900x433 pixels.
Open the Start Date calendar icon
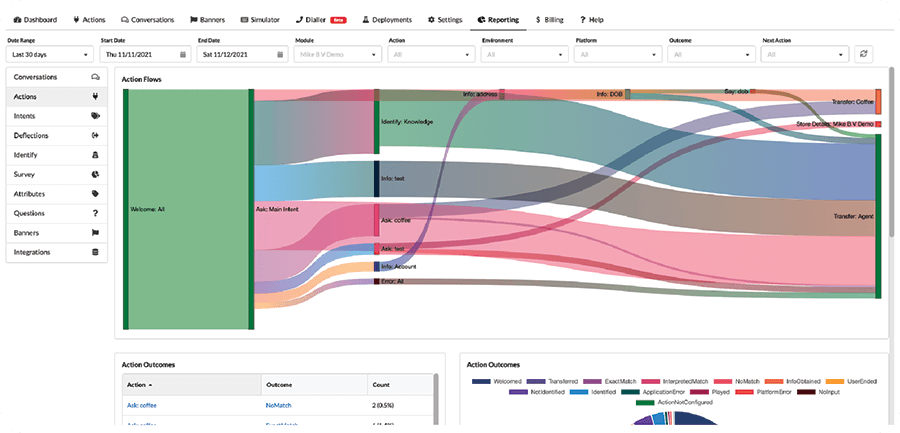183,55
